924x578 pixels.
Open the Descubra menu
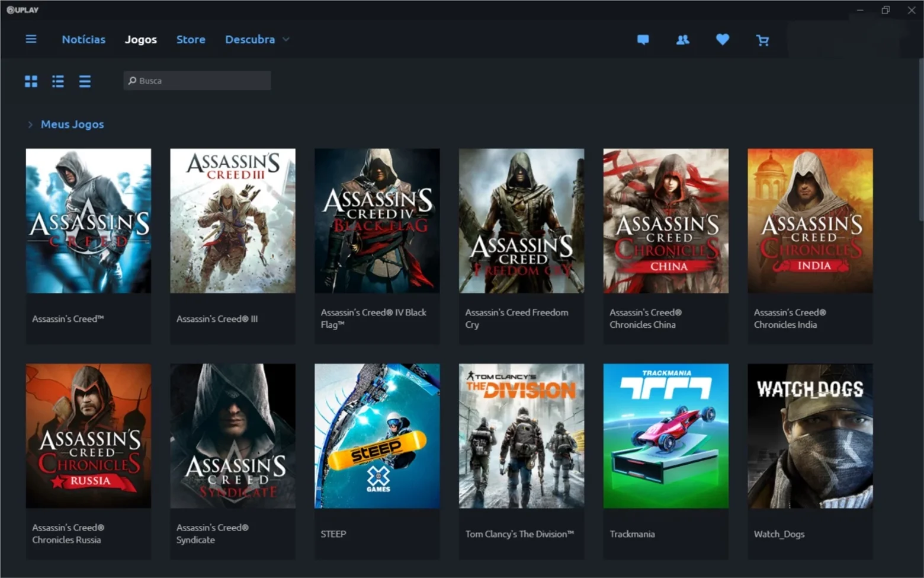250,39
